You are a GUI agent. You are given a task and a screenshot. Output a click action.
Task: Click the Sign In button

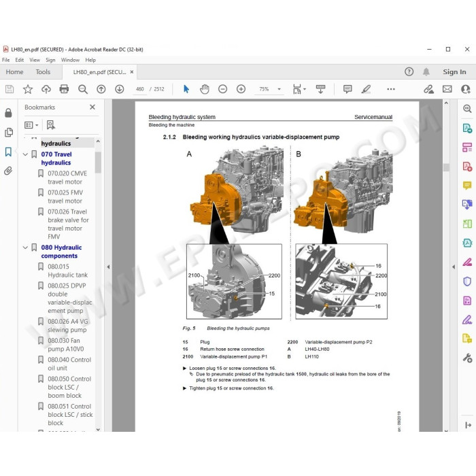[454, 72]
